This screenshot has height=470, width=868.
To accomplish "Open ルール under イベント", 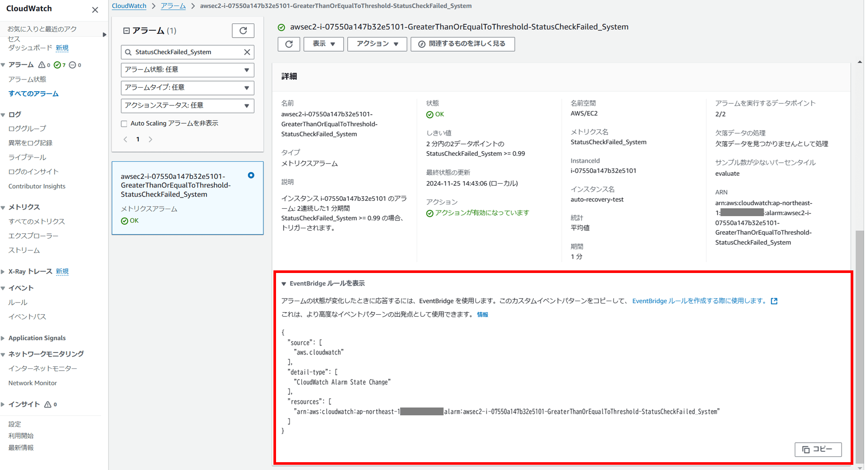I will 17,302.
